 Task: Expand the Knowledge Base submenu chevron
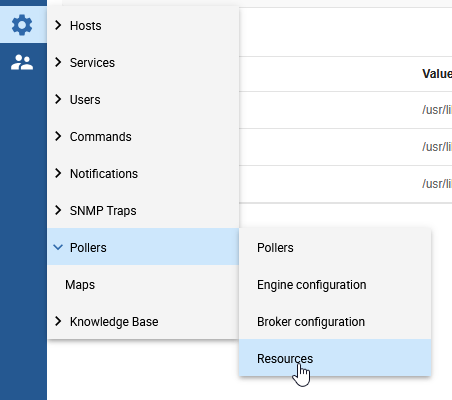(58, 321)
